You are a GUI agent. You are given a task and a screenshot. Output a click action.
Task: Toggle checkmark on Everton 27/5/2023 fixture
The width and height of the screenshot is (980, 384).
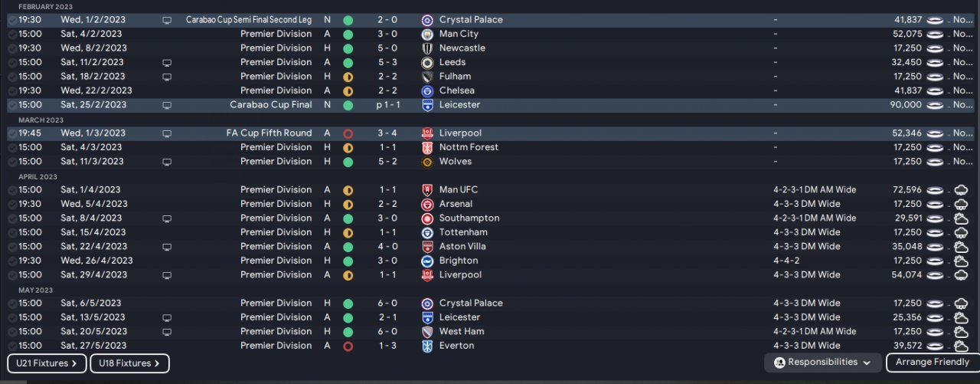tap(11, 346)
